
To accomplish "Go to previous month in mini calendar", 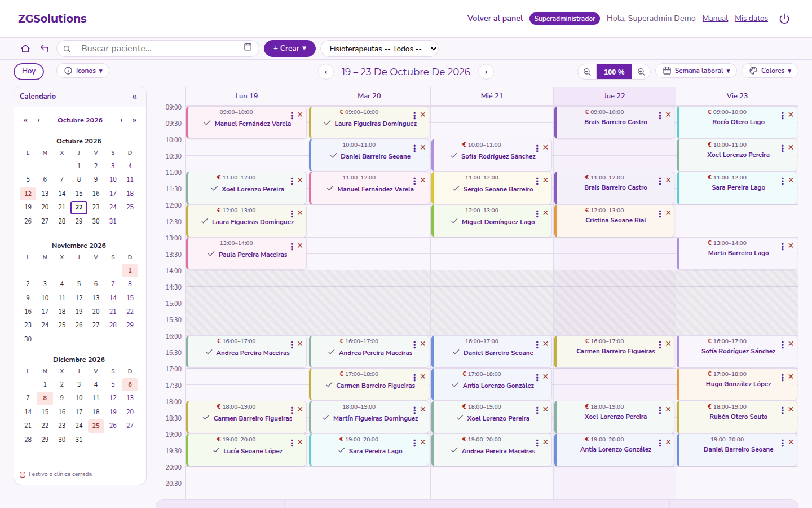I will [x=39, y=120].
